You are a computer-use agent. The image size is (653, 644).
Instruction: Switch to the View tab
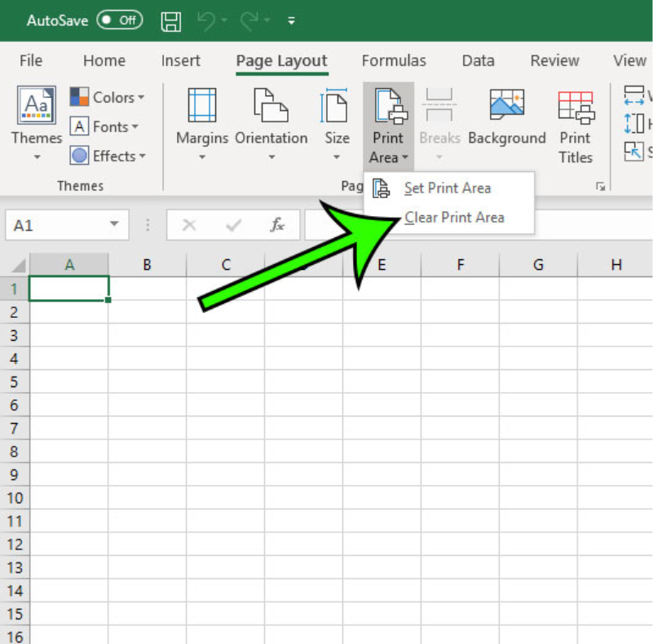pyautogui.click(x=629, y=61)
